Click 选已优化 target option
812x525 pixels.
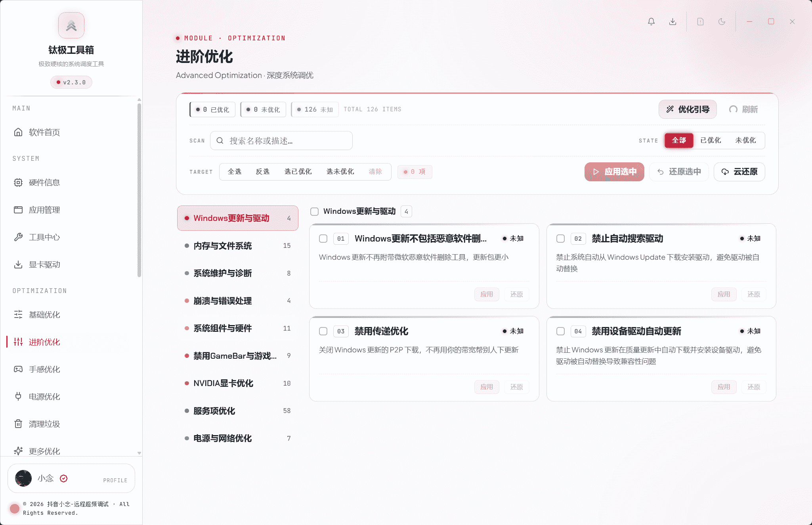(x=298, y=172)
